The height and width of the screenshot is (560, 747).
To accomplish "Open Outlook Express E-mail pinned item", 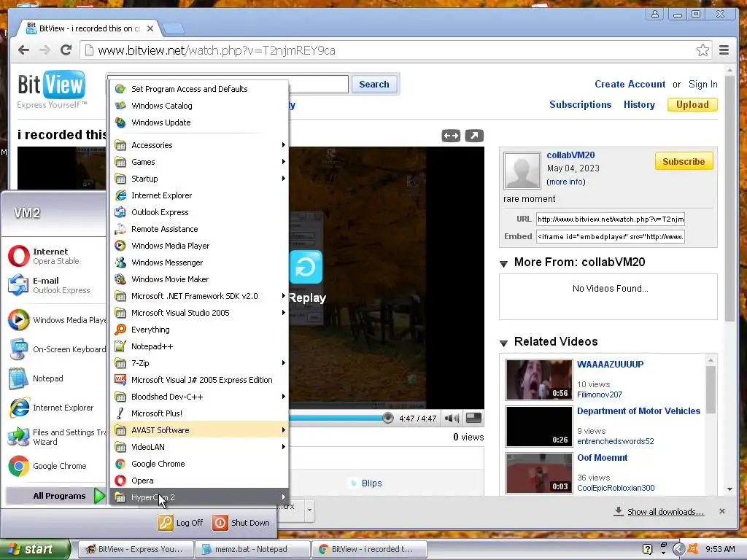I will click(x=55, y=285).
